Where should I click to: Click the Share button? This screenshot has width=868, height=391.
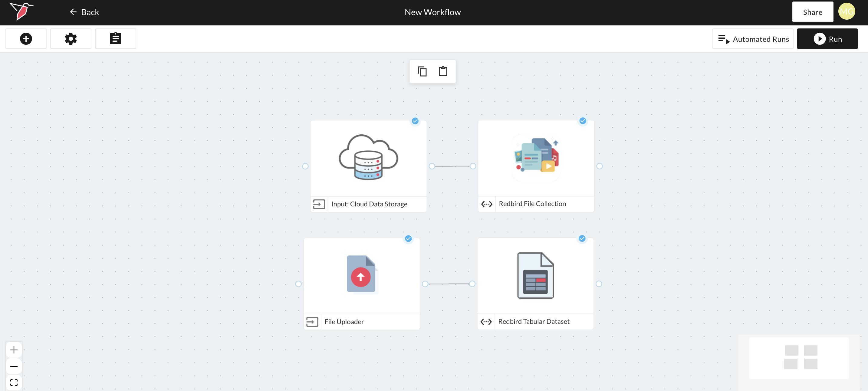(812, 12)
